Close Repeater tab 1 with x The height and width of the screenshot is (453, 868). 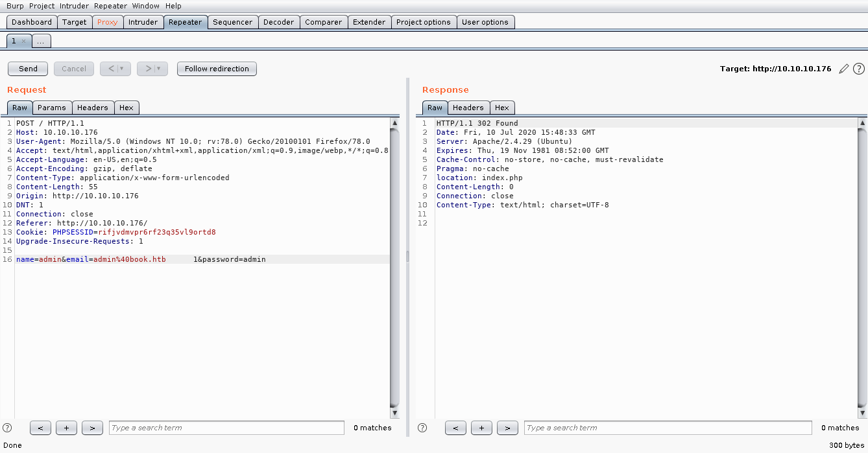click(24, 41)
